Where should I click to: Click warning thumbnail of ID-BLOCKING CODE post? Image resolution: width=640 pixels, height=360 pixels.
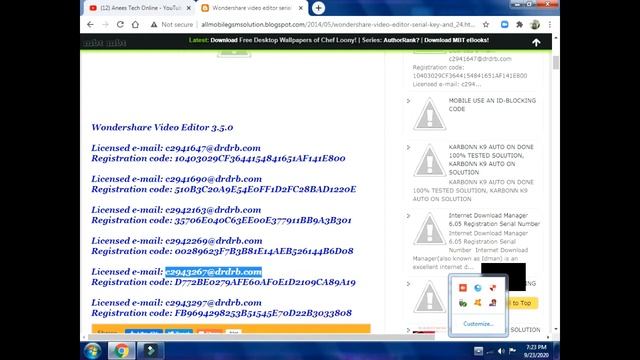click(x=429, y=114)
